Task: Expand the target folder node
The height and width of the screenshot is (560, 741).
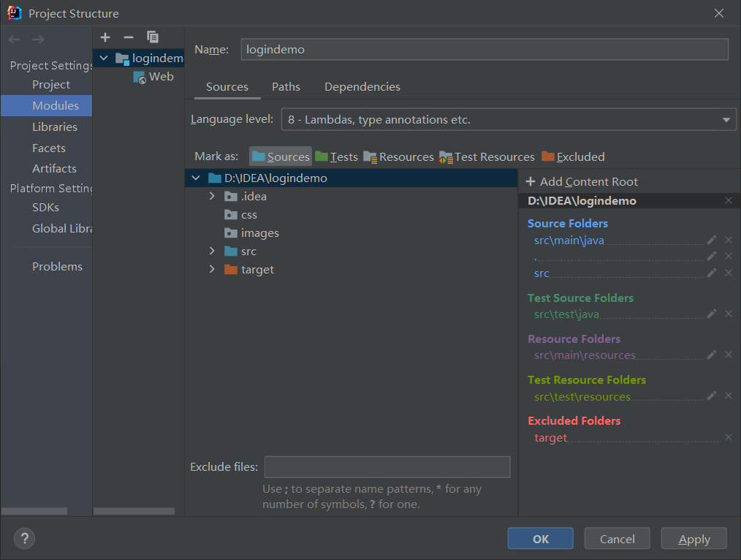Action: tap(212, 269)
